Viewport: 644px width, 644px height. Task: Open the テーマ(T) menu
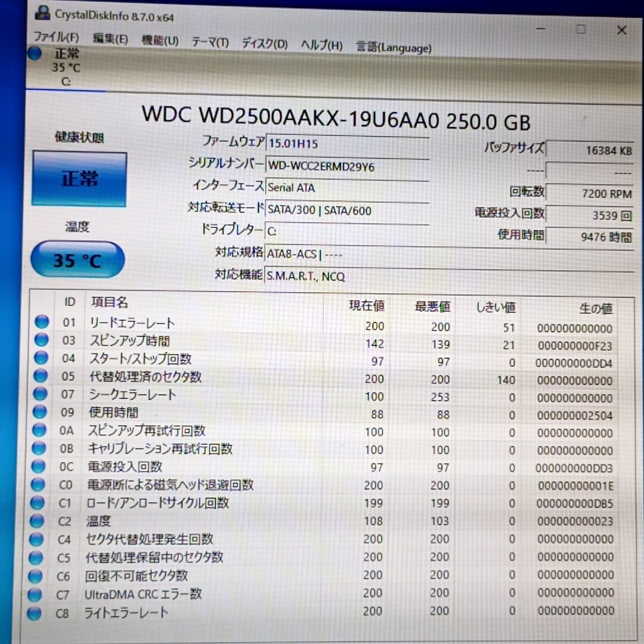coord(210,42)
